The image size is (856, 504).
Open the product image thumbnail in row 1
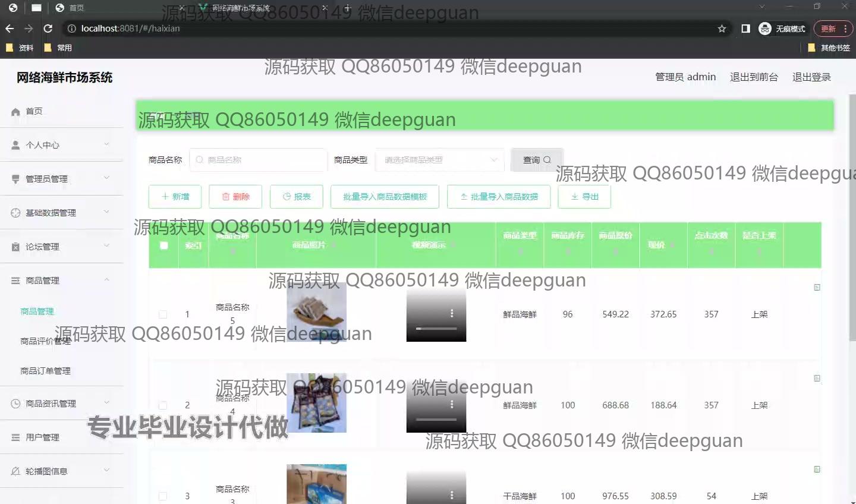(x=316, y=312)
